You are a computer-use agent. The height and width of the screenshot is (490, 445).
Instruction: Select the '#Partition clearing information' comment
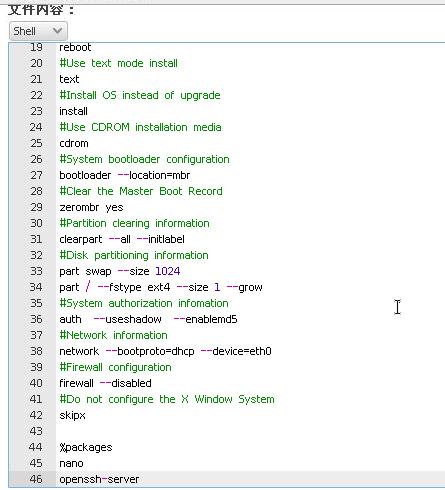point(134,223)
